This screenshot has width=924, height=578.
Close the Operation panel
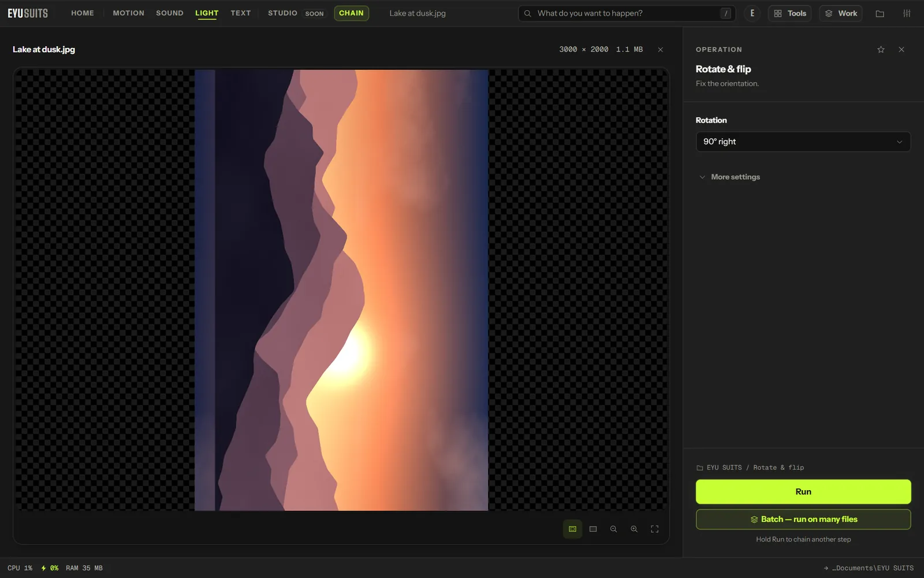coord(901,50)
